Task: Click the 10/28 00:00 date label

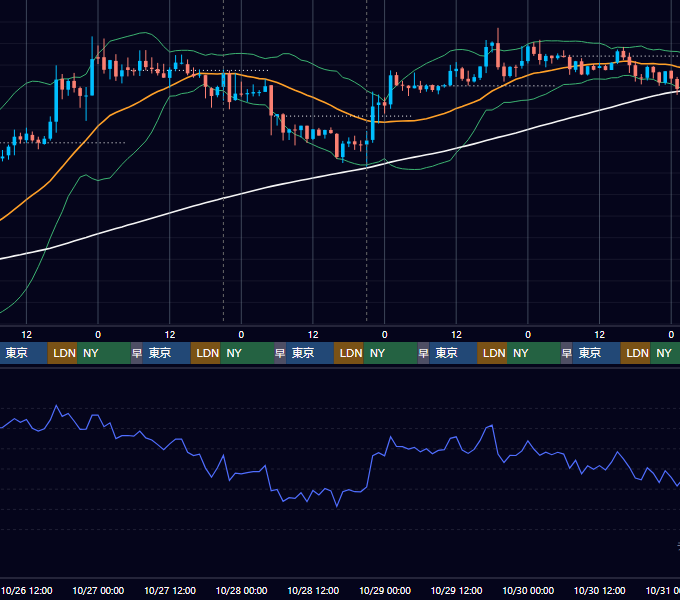Action: [242, 590]
